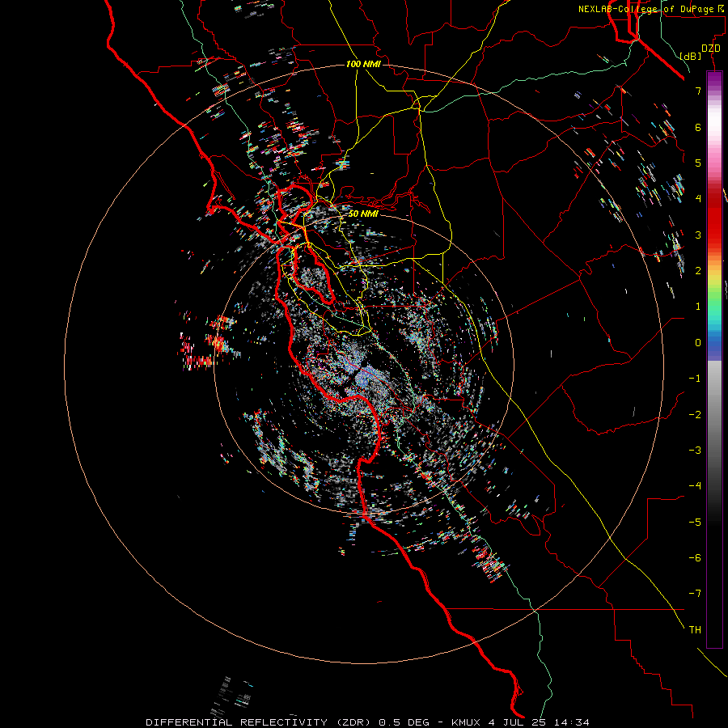The height and width of the screenshot is (728, 728).
Task: Click the 0.5 DEG elevation angle text
Action: coord(405,722)
